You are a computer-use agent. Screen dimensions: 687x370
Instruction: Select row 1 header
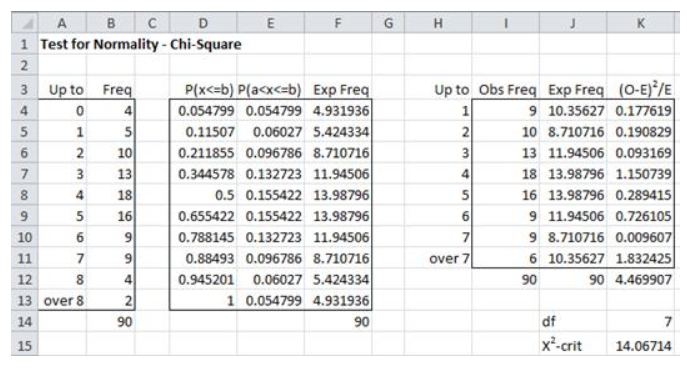click(x=25, y=44)
